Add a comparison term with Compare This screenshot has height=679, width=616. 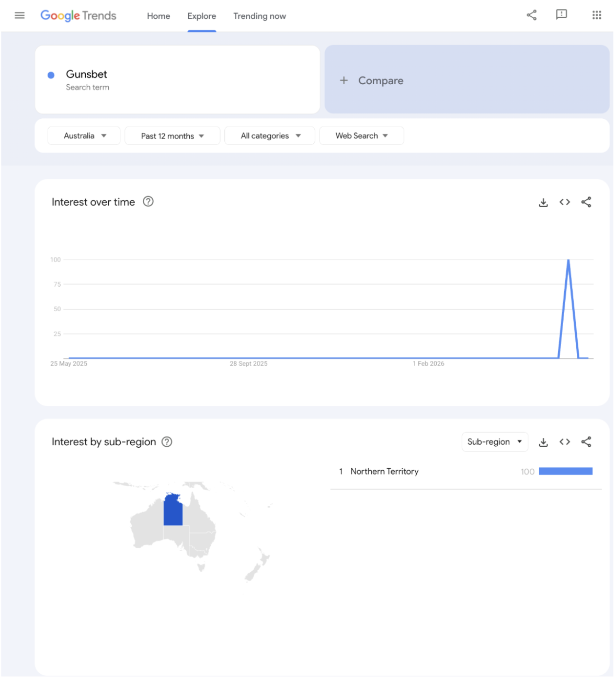click(467, 80)
